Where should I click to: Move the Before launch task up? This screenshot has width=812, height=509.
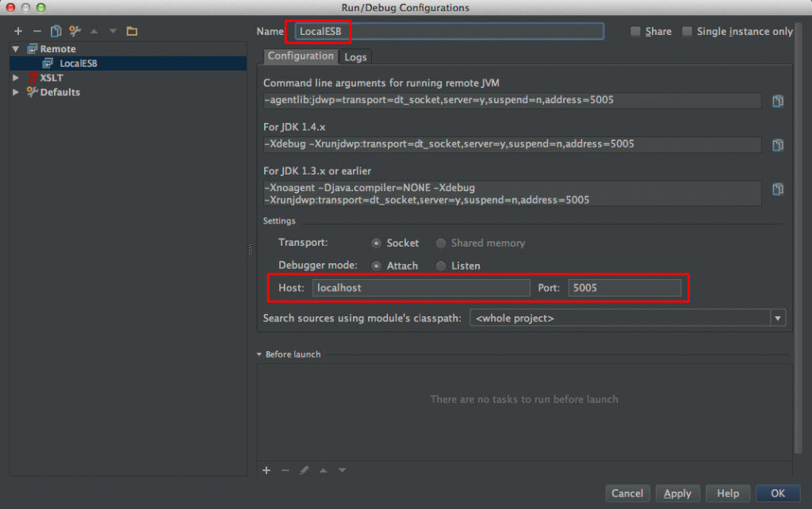(324, 470)
